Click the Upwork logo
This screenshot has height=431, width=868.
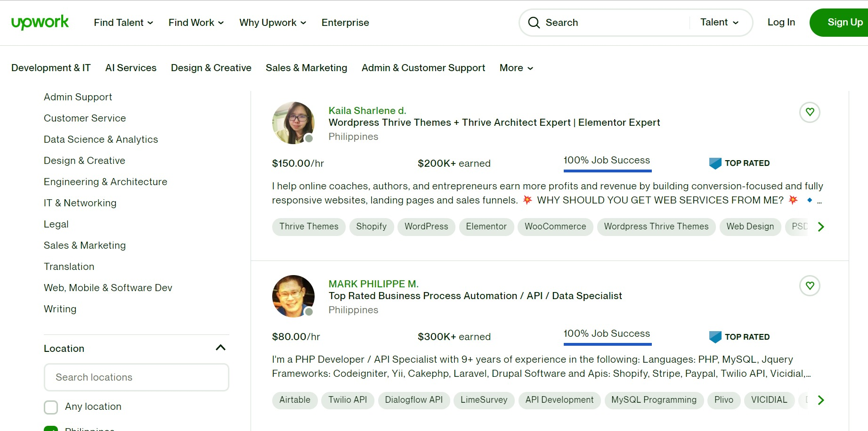pyautogui.click(x=40, y=22)
